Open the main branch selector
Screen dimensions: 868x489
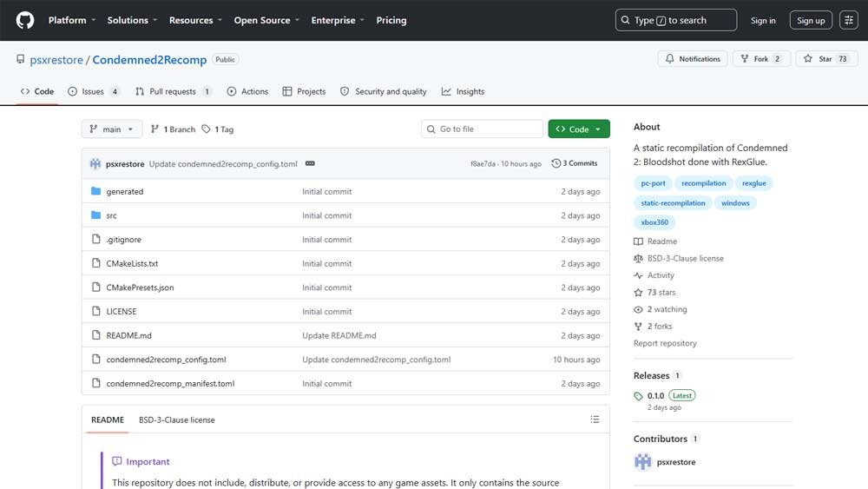click(x=112, y=129)
